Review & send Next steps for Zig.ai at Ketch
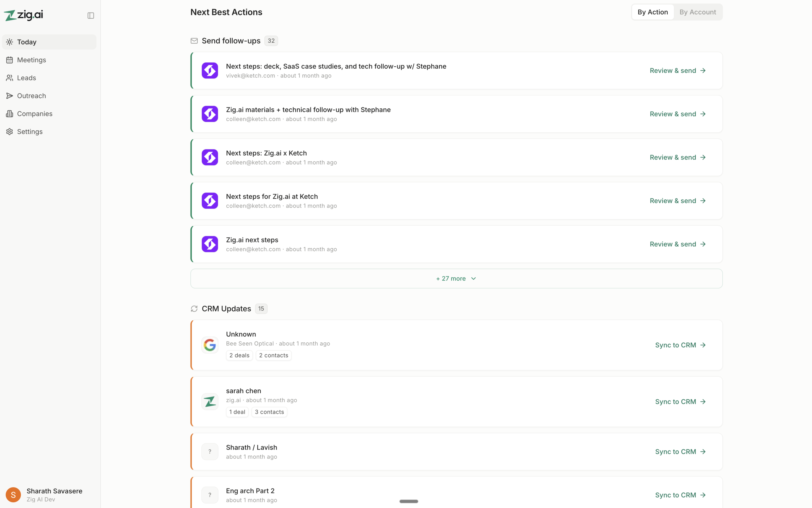812x508 pixels. (x=678, y=201)
